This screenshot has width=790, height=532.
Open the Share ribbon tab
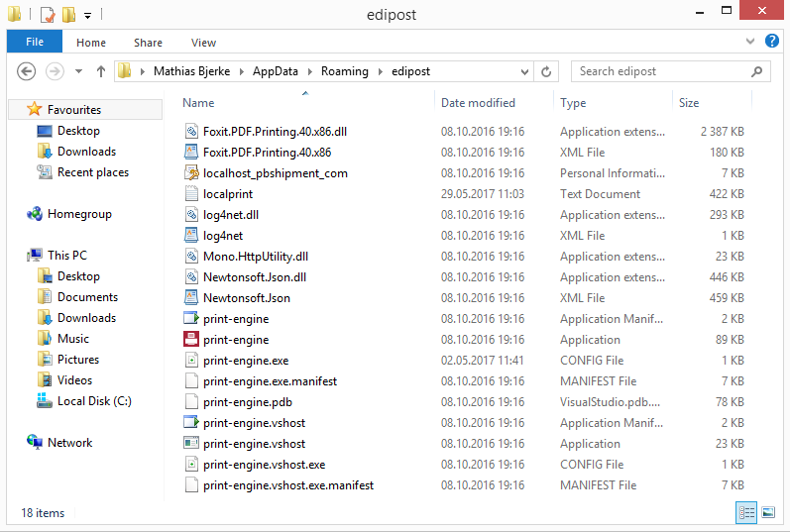[148, 43]
